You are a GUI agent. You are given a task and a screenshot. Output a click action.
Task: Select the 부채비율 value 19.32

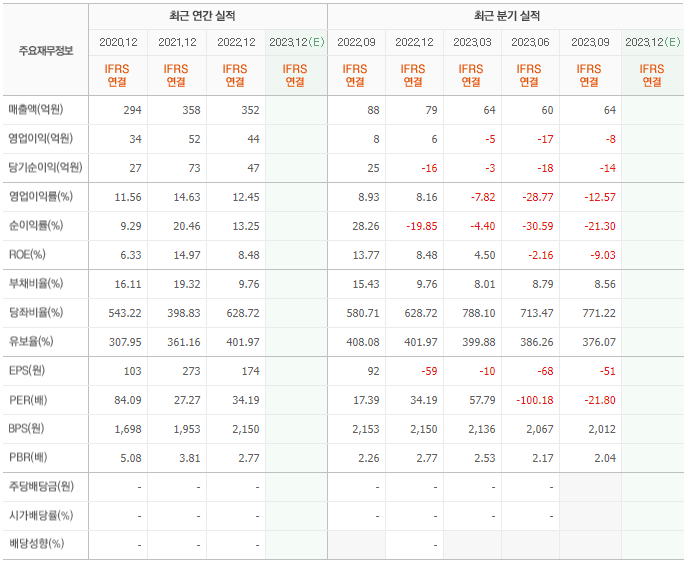[187, 284]
